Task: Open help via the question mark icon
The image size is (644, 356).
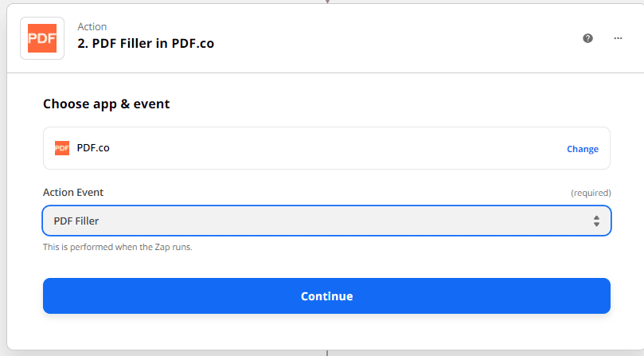Action: point(587,37)
